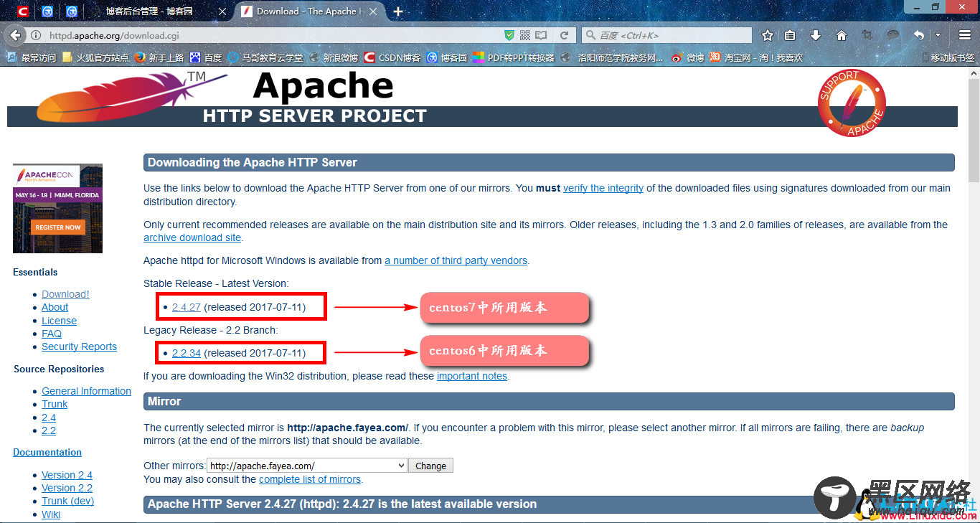Open 微博 bookmark
This screenshot has width=980, height=523.
(687, 57)
